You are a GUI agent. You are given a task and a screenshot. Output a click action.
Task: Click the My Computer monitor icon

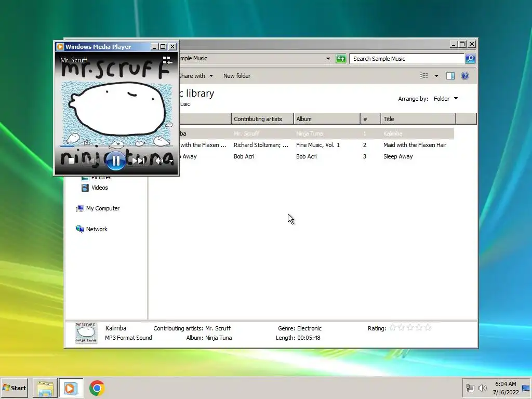[x=79, y=208]
